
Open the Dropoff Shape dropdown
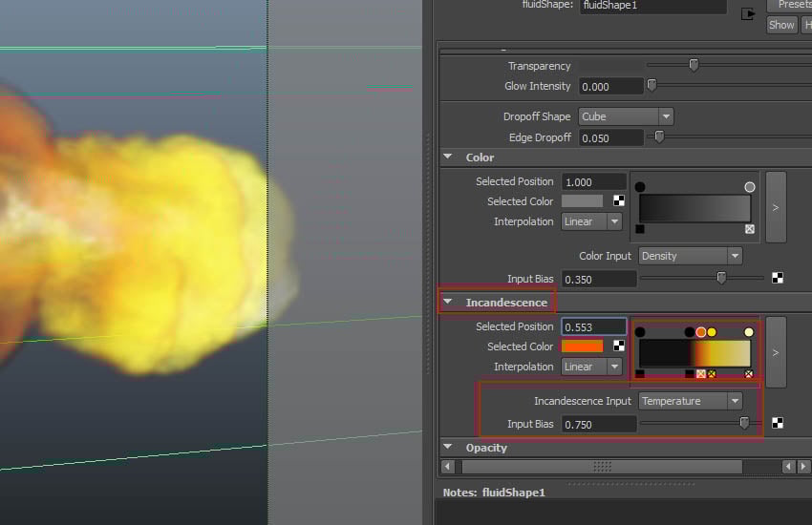pyautogui.click(x=626, y=116)
